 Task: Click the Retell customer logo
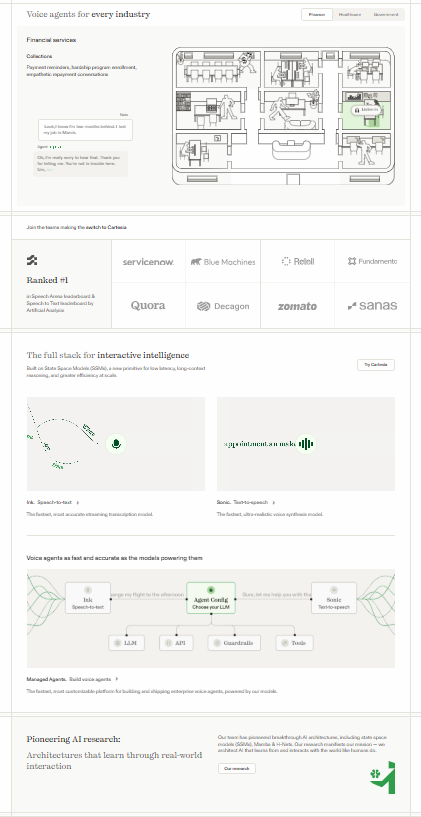[x=298, y=262]
